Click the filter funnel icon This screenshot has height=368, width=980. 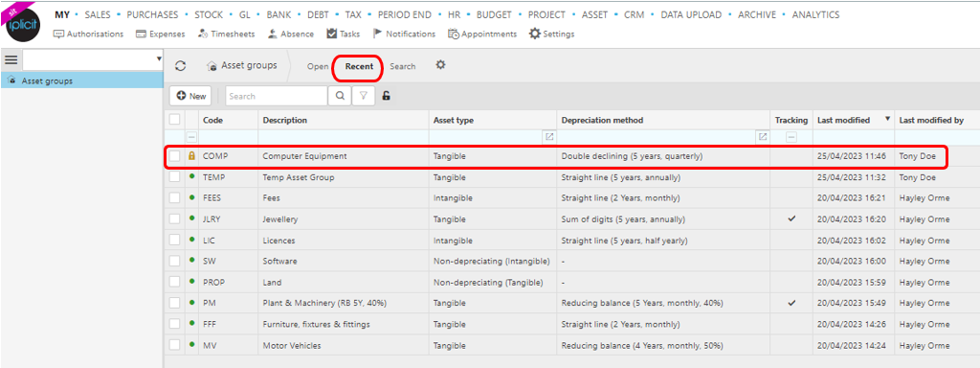[363, 96]
